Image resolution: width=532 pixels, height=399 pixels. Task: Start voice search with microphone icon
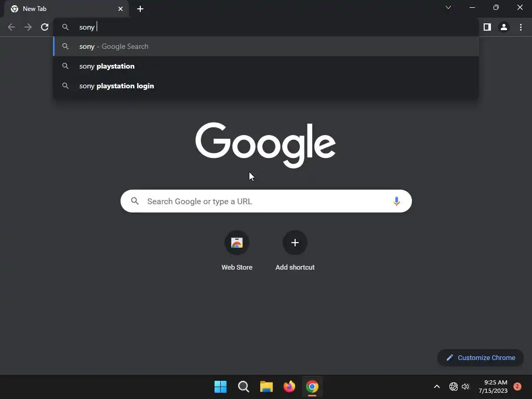pyautogui.click(x=396, y=201)
